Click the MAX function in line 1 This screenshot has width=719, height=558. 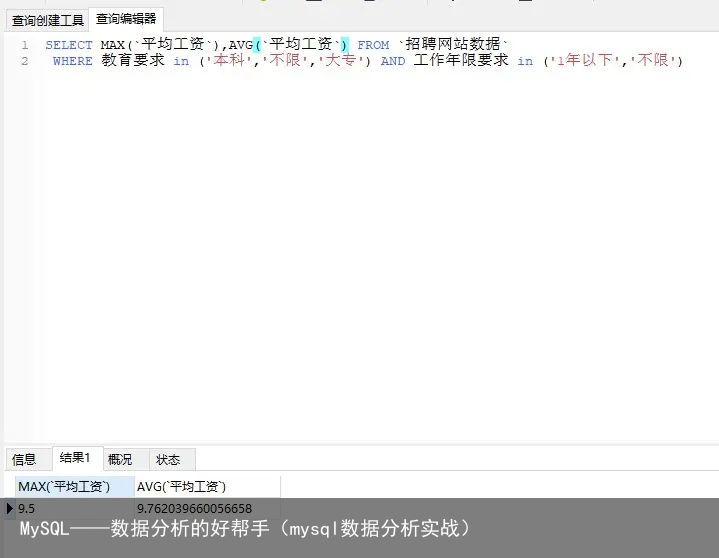[x=113, y=45]
